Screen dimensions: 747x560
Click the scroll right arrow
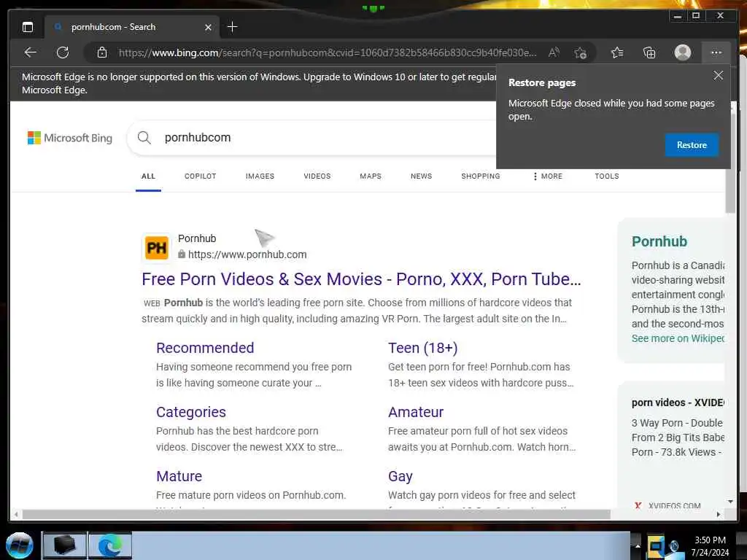pyautogui.click(x=719, y=514)
